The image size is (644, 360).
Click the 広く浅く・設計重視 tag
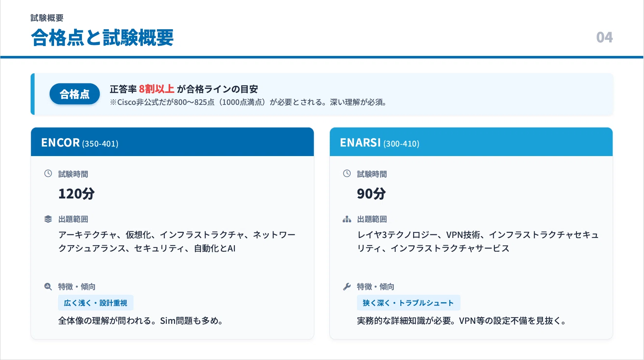(x=96, y=303)
